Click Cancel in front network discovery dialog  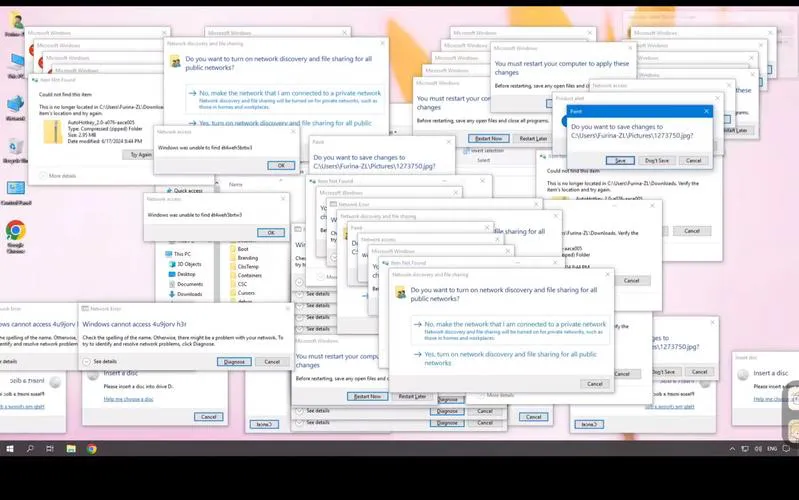(595, 384)
